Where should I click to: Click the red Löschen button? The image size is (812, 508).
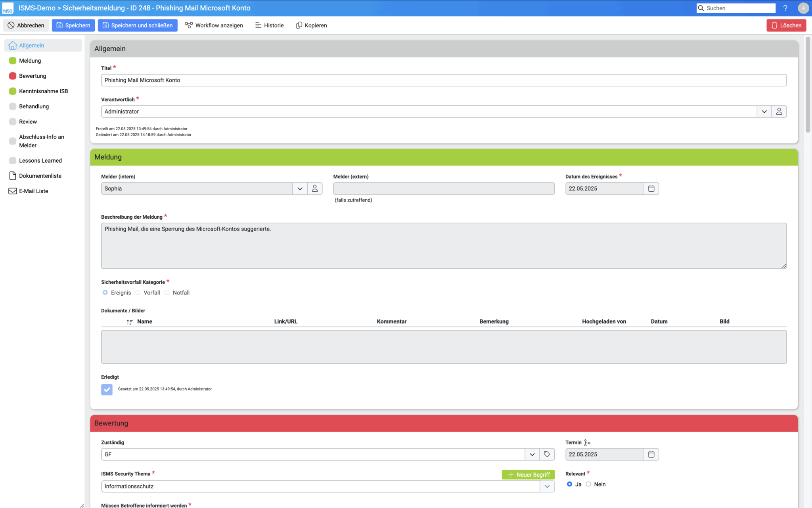(786, 25)
